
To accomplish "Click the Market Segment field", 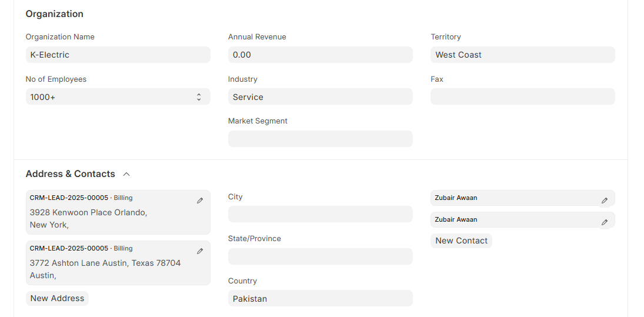I will coord(320,139).
